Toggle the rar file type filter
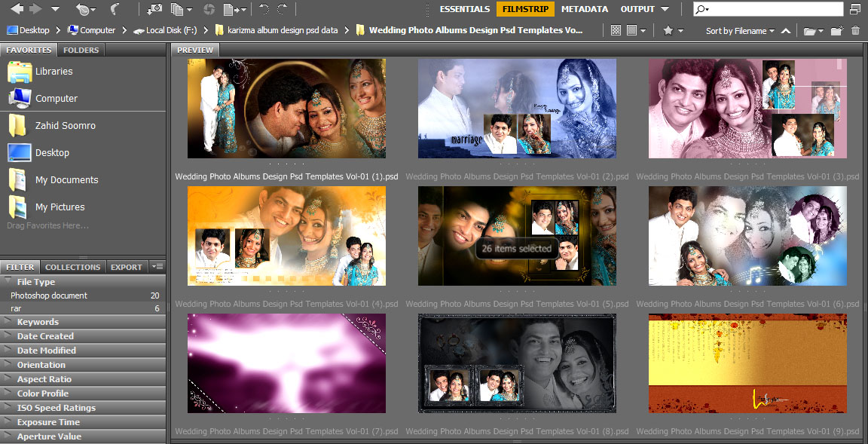The height and width of the screenshot is (444, 868). pos(83,308)
